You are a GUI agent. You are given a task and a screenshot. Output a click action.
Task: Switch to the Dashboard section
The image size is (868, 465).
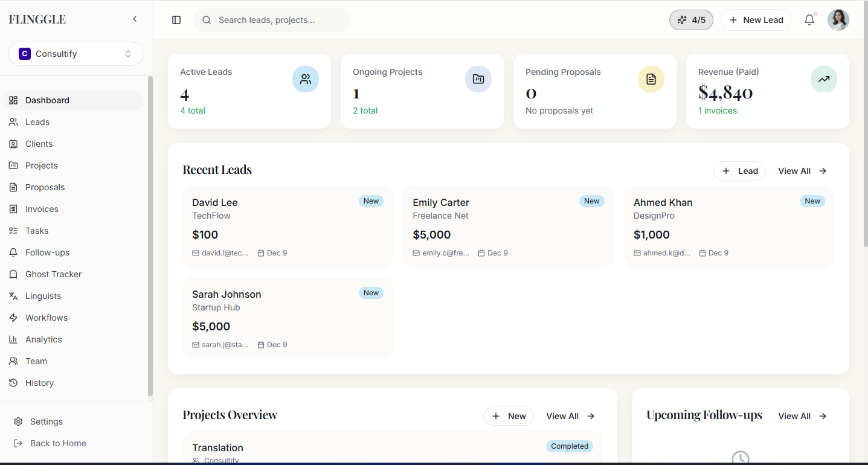pos(47,100)
